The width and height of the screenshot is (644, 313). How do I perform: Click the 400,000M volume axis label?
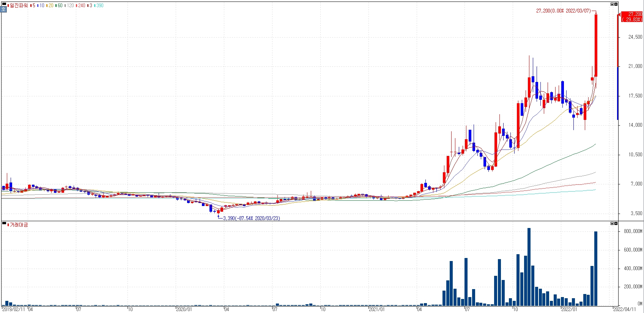coord(633,268)
